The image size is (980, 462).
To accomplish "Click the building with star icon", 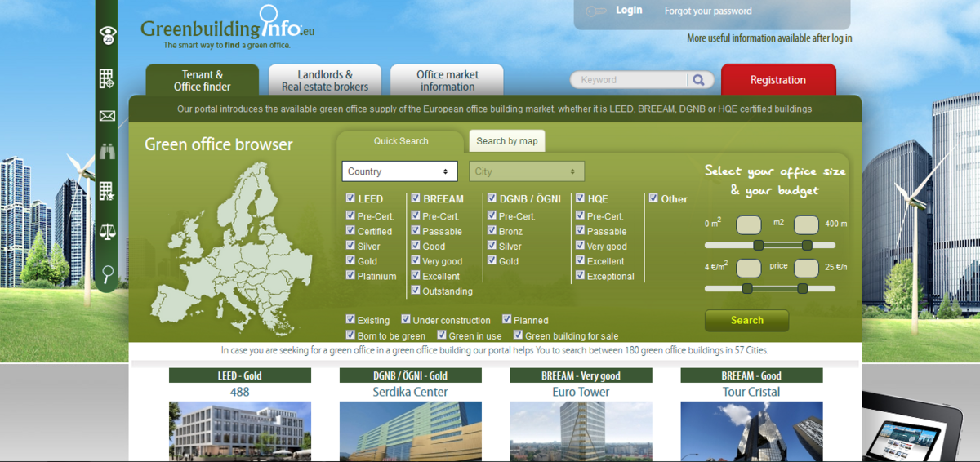I will (107, 191).
